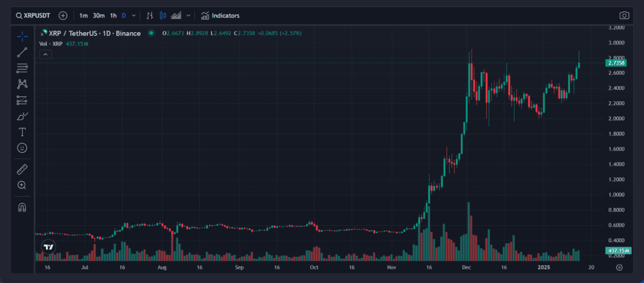
Task: Select the trend line drawing tool
Action: click(22, 52)
